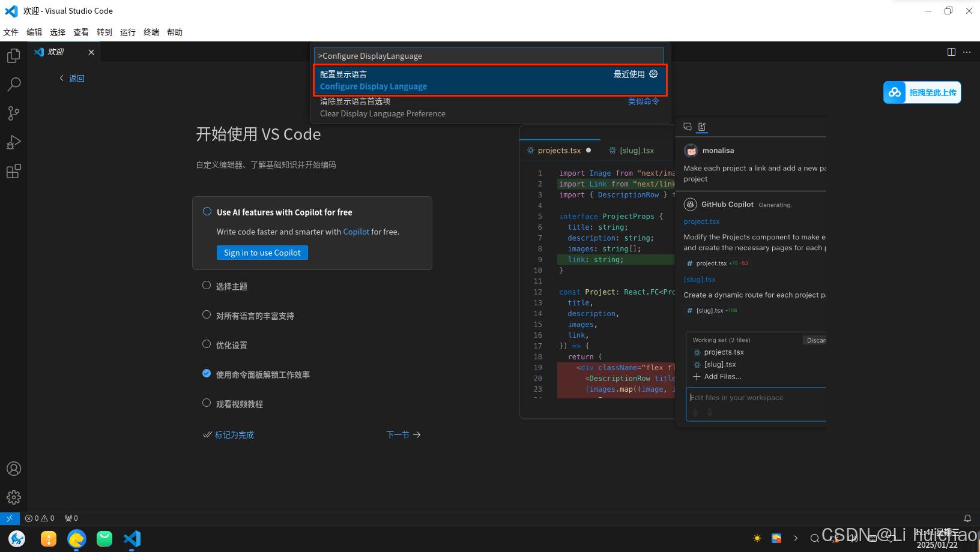
Task: Choose Clear Display Language Preference command
Action: tap(489, 107)
